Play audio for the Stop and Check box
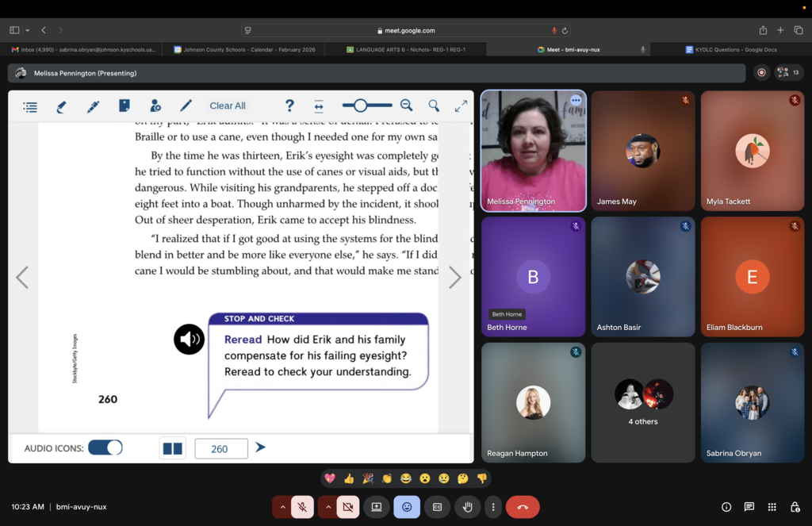812x526 pixels. (189, 340)
